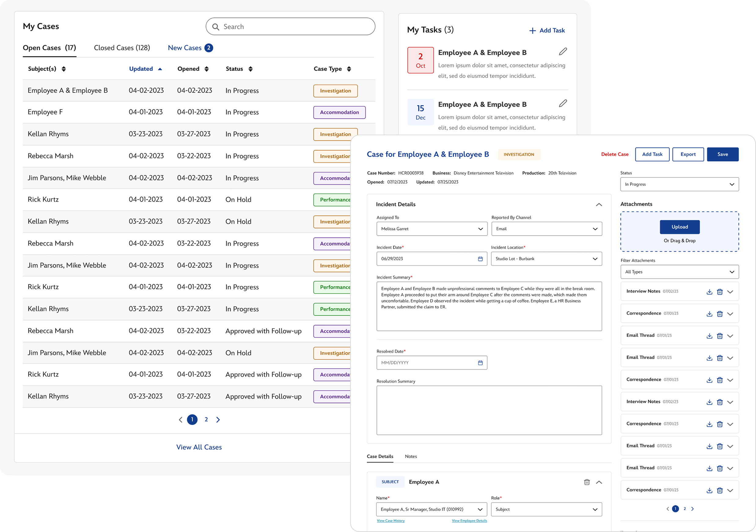This screenshot has width=756, height=532.
Task: Click the Export button
Action: (688, 154)
